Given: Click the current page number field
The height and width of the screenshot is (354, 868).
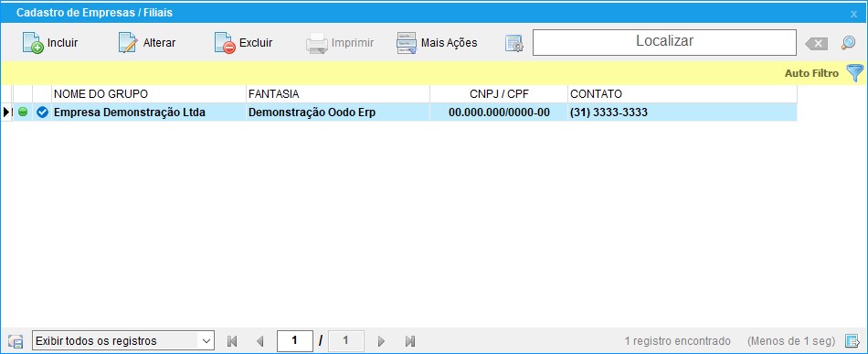Looking at the screenshot, I should click(294, 340).
